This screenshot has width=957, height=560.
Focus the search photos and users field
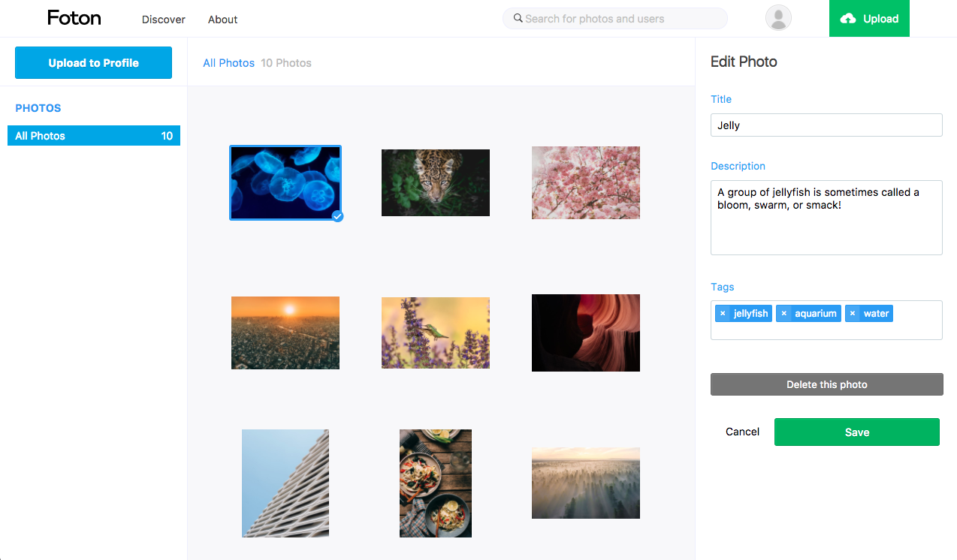(614, 19)
